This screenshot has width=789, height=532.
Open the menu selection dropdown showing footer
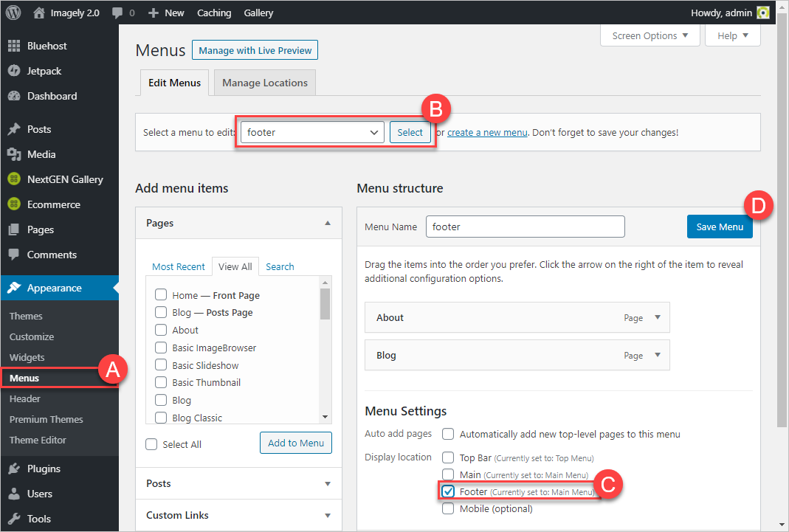pyautogui.click(x=312, y=132)
